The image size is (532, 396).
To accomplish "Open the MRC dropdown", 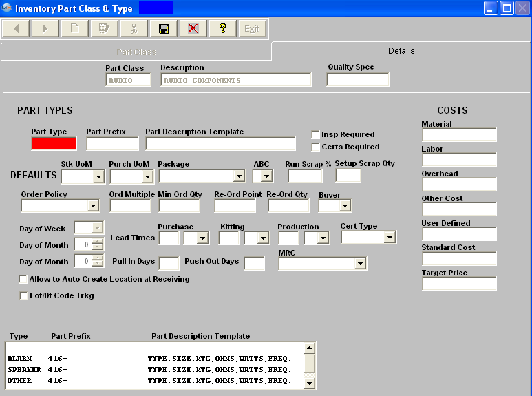I will [x=360, y=264].
